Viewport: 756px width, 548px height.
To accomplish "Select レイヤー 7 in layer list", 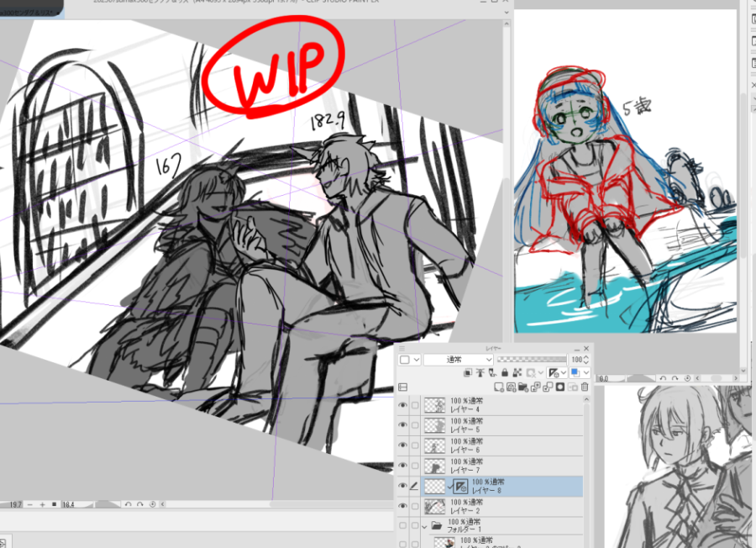I will (502, 466).
